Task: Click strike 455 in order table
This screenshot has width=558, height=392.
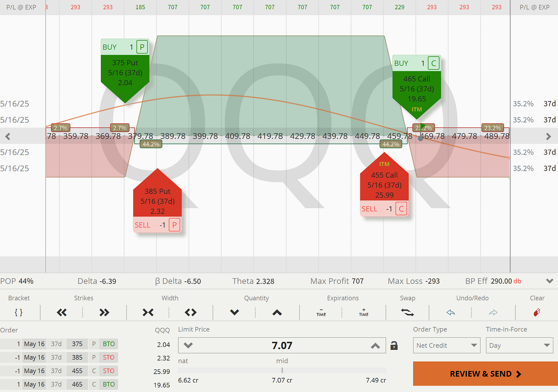Action: tap(77, 371)
